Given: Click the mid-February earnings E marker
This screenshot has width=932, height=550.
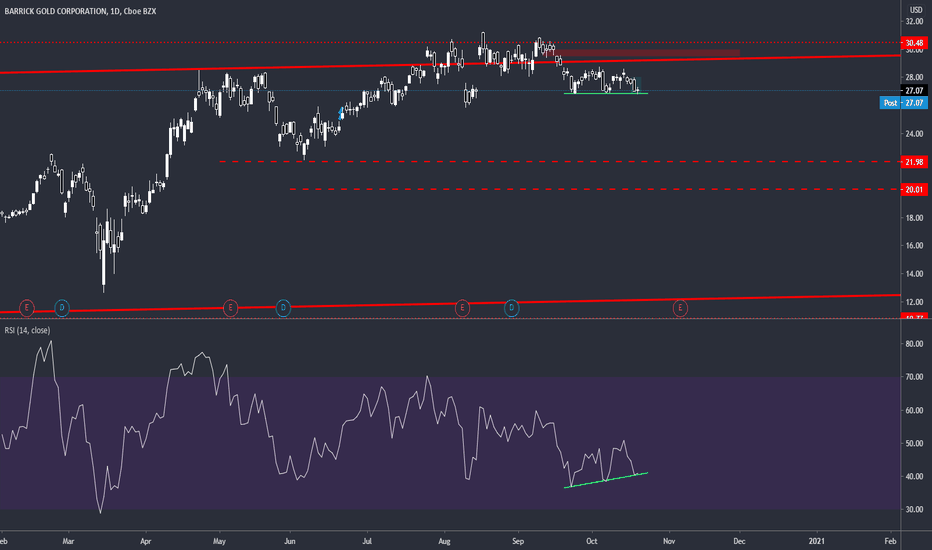Looking at the screenshot, I should [26, 308].
